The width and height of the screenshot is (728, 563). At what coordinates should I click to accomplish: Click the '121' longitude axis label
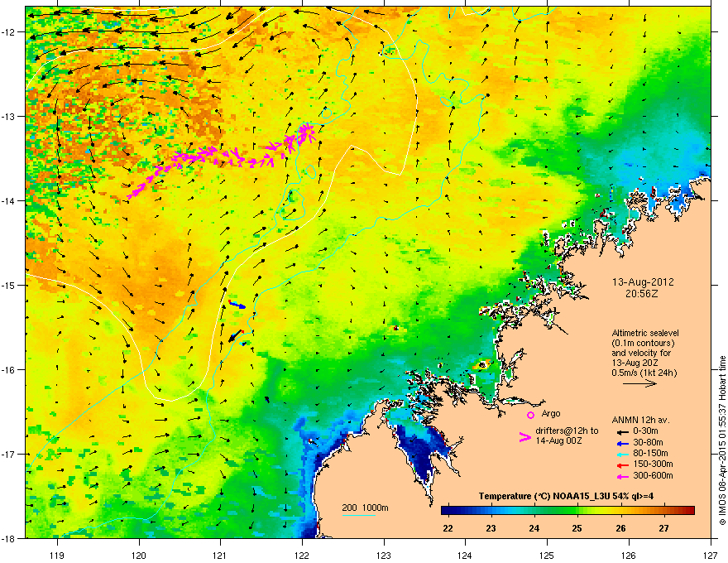220,555
